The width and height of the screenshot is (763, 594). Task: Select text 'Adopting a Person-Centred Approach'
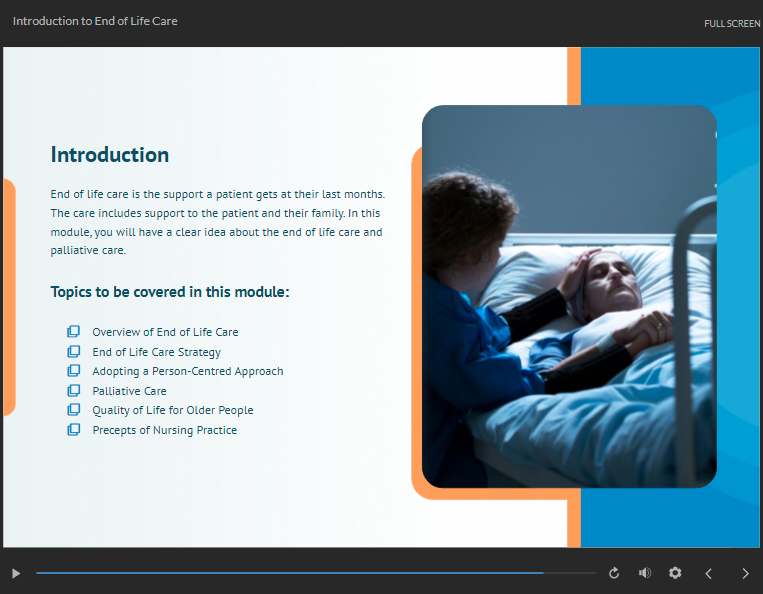(188, 372)
